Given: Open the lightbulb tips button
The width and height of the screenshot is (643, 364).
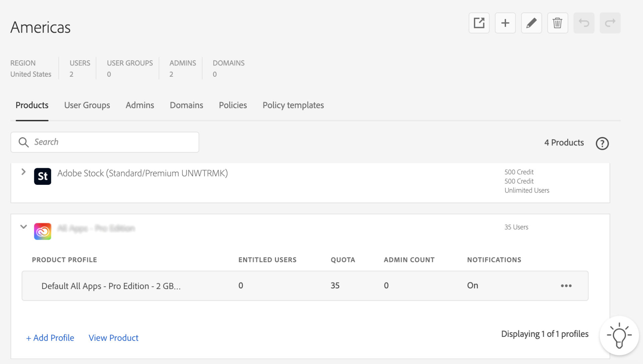Looking at the screenshot, I should [619, 336].
